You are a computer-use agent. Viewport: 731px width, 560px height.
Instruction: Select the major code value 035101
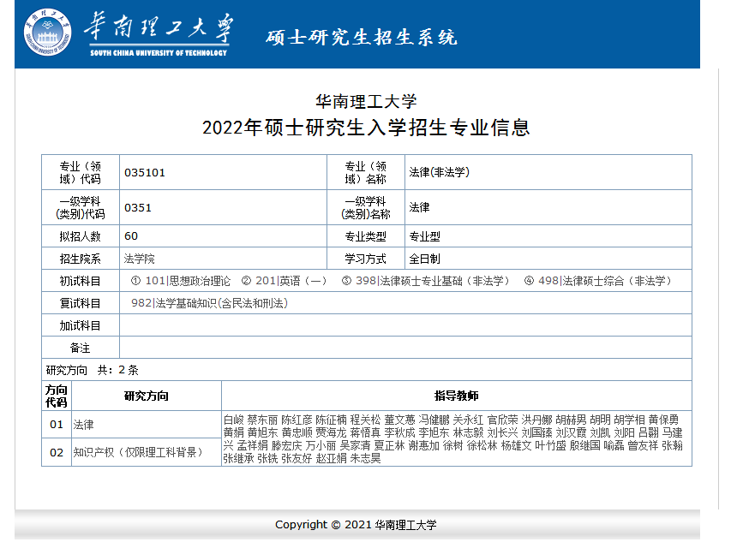[145, 172]
